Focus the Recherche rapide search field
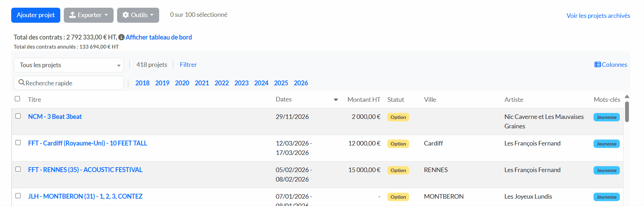 [x=72, y=83]
